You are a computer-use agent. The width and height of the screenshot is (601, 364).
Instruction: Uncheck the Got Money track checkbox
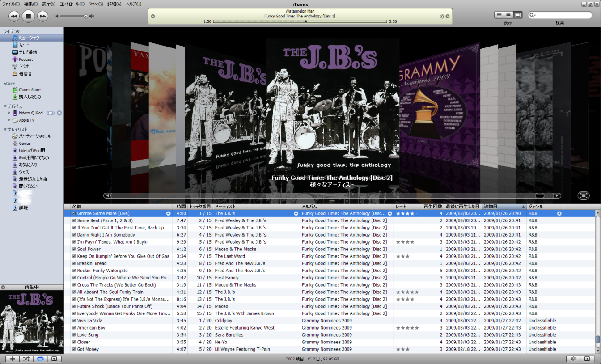(x=74, y=349)
